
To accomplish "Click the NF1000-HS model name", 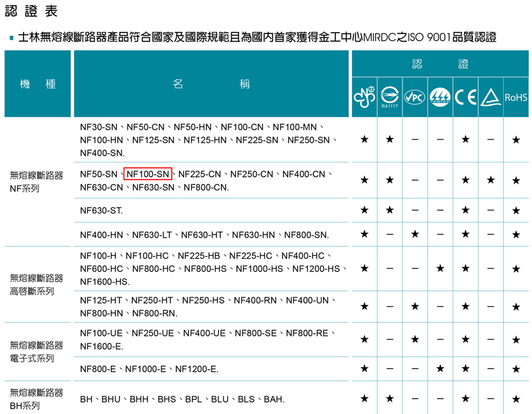I will tap(259, 269).
